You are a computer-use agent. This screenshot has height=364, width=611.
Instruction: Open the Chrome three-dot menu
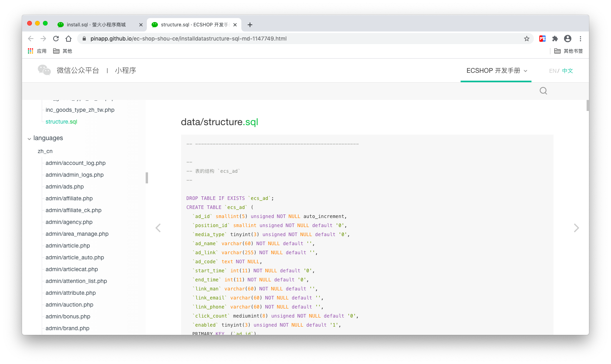580,39
